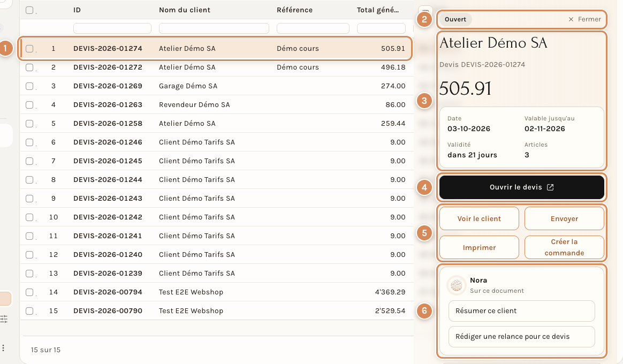Tick the checkbox for DEVIS-2026-01246
The width and height of the screenshot is (623, 364).
[x=29, y=142]
